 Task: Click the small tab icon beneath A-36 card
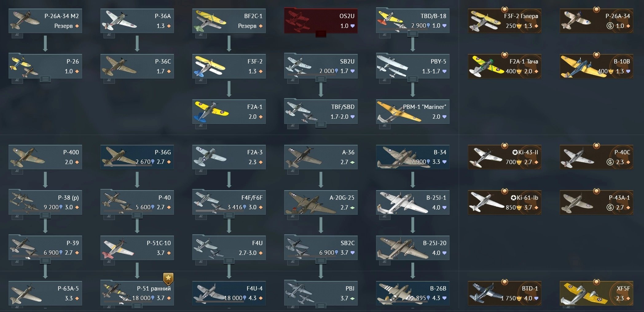point(293,172)
